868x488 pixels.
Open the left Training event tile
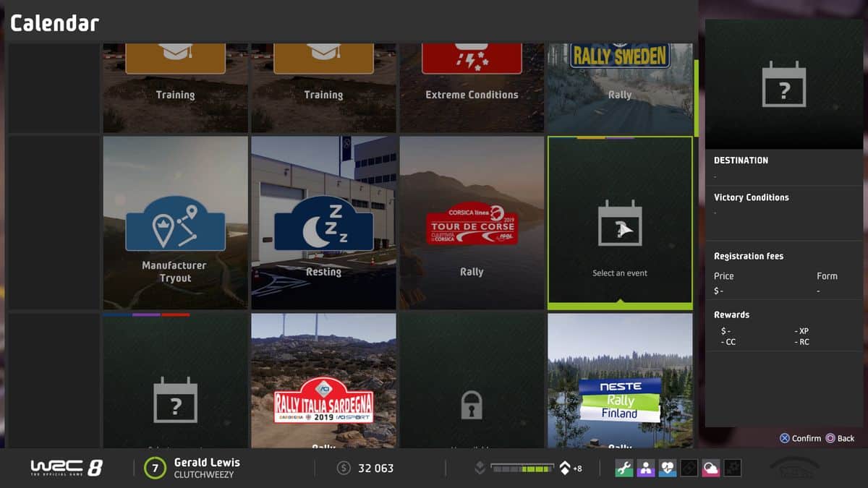pyautogui.click(x=175, y=87)
